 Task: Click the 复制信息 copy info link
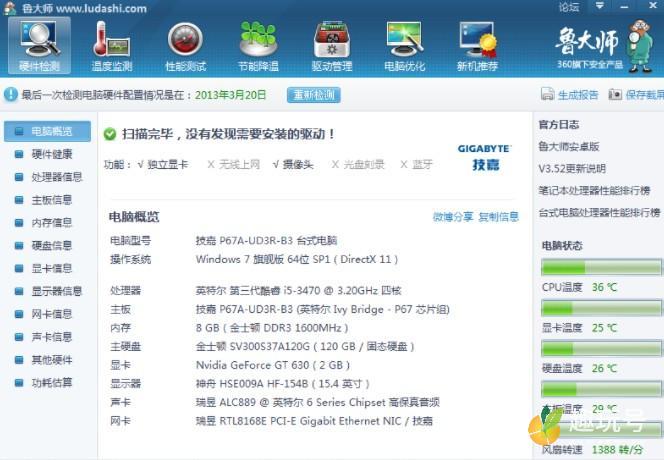pyautogui.click(x=498, y=217)
